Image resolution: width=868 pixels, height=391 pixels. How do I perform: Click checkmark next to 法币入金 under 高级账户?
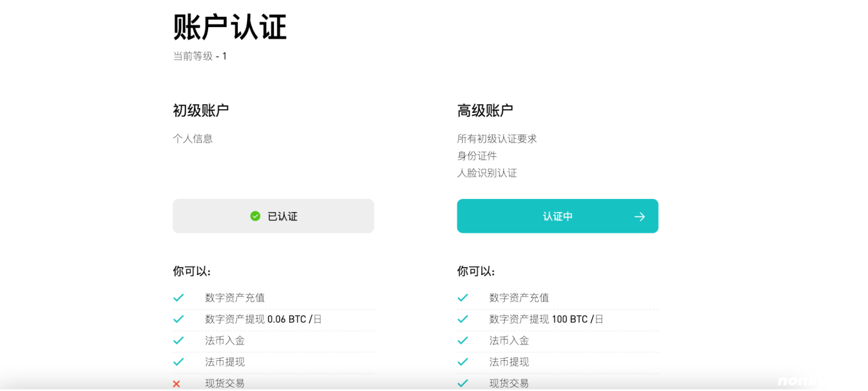[x=463, y=340]
